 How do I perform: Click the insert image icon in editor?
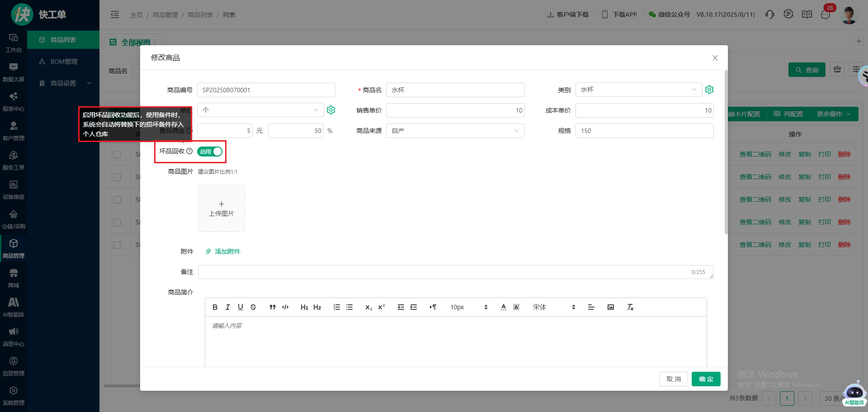coord(611,307)
